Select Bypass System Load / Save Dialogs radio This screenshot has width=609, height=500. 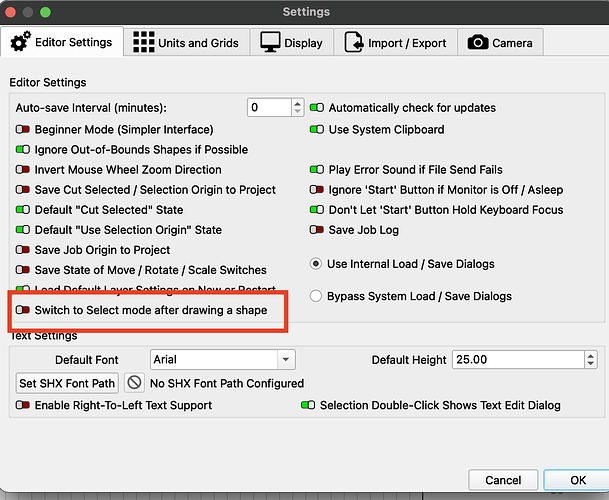point(316,296)
